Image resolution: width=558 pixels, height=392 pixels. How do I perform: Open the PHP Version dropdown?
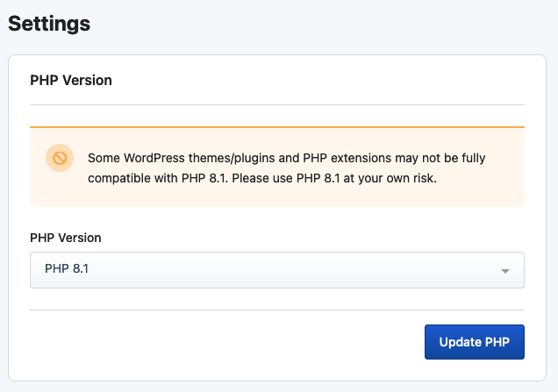click(277, 270)
